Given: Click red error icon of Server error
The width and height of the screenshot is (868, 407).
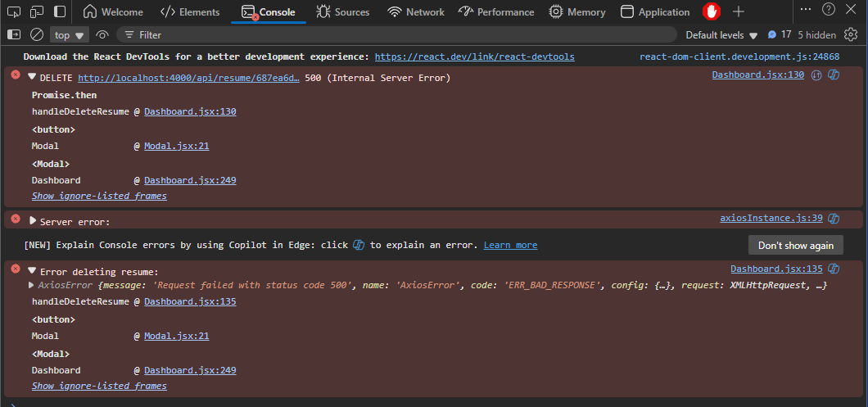Looking at the screenshot, I should click(16, 218).
